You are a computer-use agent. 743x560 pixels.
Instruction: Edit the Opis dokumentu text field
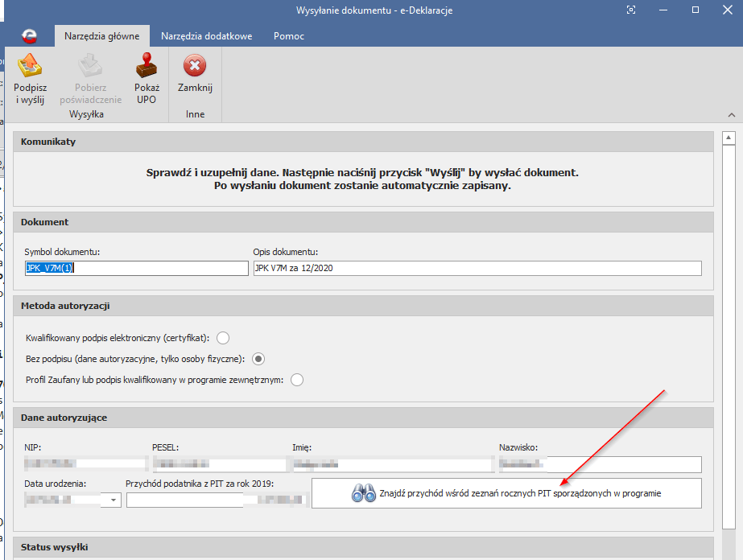(477, 269)
